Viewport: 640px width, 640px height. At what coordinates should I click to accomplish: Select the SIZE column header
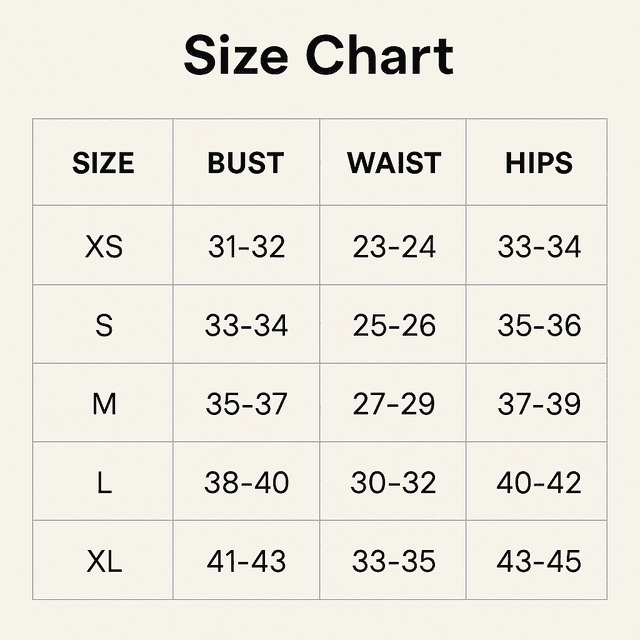pos(103,163)
